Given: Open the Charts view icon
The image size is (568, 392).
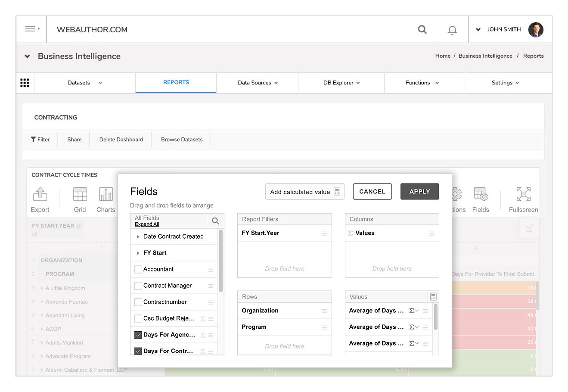Looking at the screenshot, I should pos(106,195).
